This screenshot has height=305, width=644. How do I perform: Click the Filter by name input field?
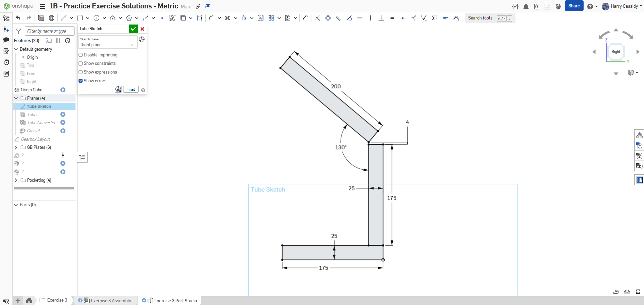coord(49,31)
